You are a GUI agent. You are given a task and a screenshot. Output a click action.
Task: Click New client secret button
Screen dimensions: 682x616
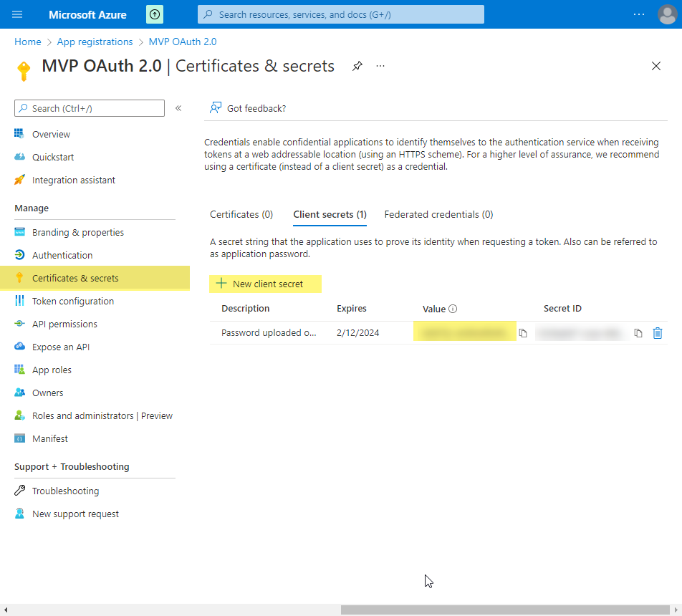tap(265, 284)
